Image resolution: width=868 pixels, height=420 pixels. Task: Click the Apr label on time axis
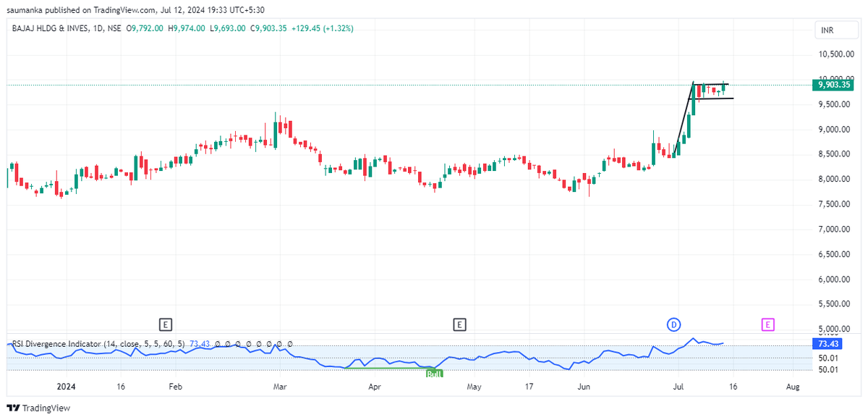[374, 387]
